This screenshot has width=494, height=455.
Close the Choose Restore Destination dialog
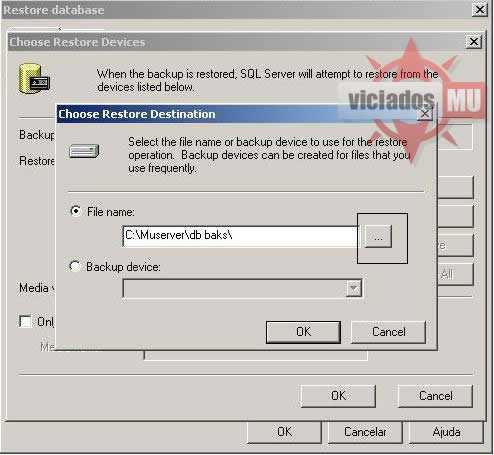coord(425,114)
